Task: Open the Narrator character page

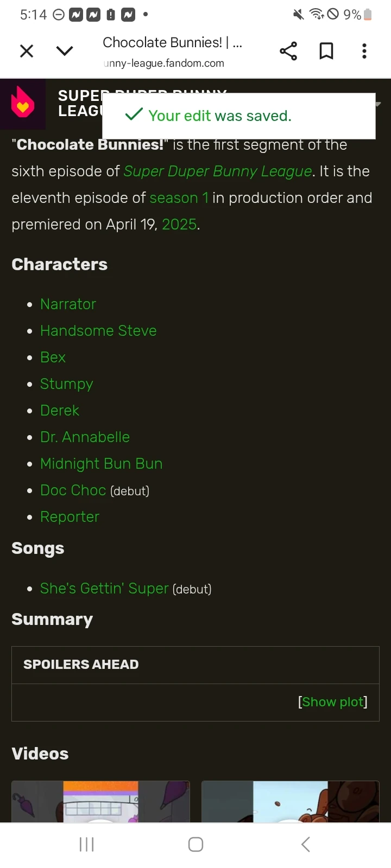Action: [68, 304]
